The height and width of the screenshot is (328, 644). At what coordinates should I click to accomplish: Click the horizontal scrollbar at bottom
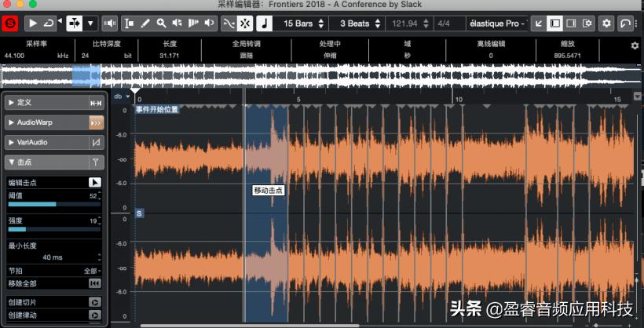coord(250,326)
